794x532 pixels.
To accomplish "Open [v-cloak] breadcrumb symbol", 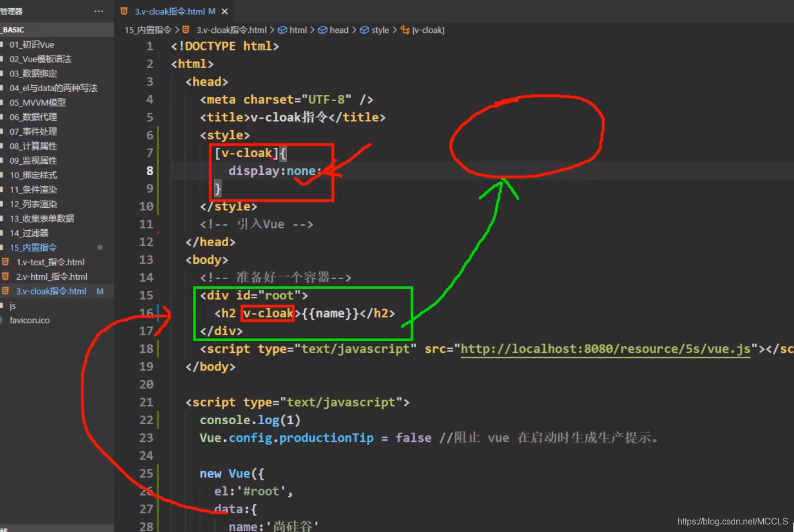I will click(428, 30).
